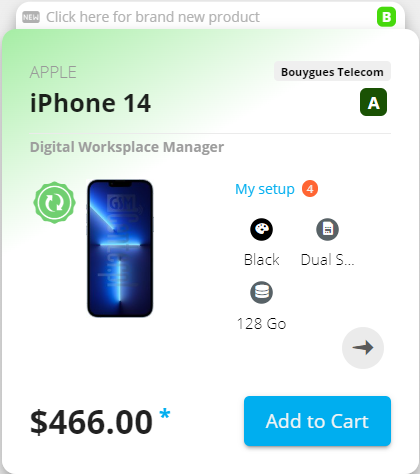Viewport: 420px width, 474px height.
Task: Click the iPhone 14 product title
Action: click(x=91, y=103)
